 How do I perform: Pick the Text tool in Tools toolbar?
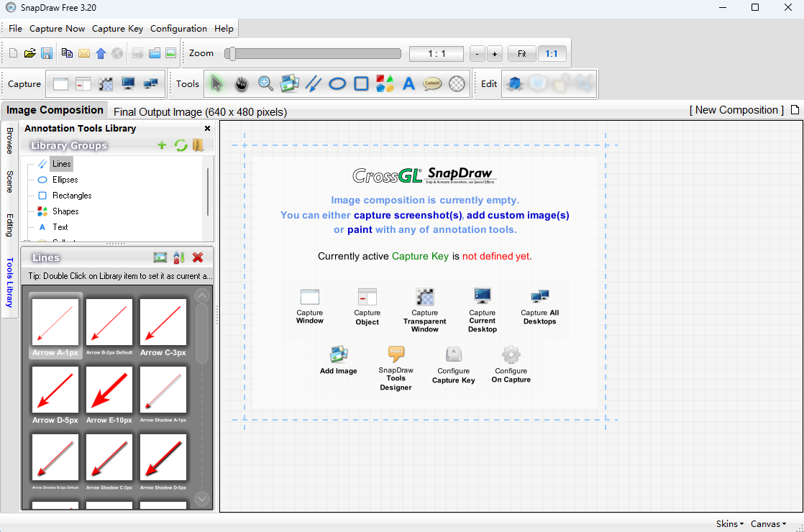[408, 84]
